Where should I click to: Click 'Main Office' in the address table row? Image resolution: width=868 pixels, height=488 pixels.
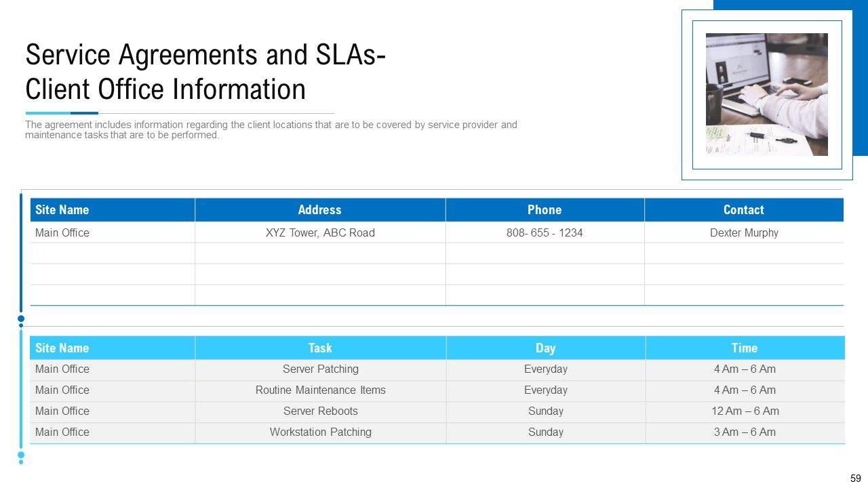click(x=62, y=232)
